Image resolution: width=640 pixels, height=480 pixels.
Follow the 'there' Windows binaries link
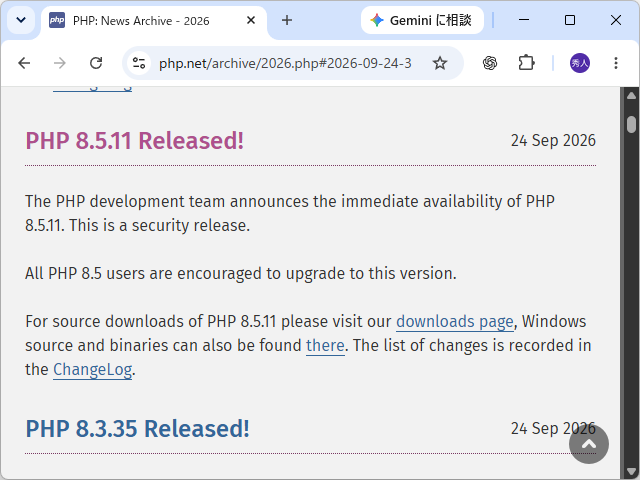325,346
